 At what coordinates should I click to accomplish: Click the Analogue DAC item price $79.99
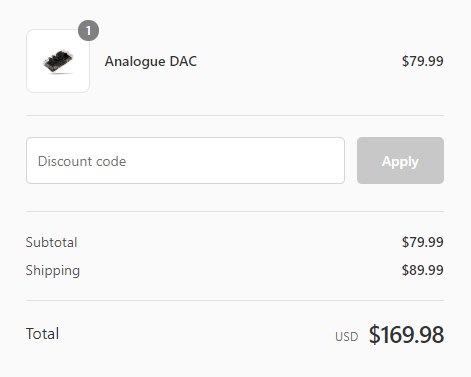click(x=422, y=61)
